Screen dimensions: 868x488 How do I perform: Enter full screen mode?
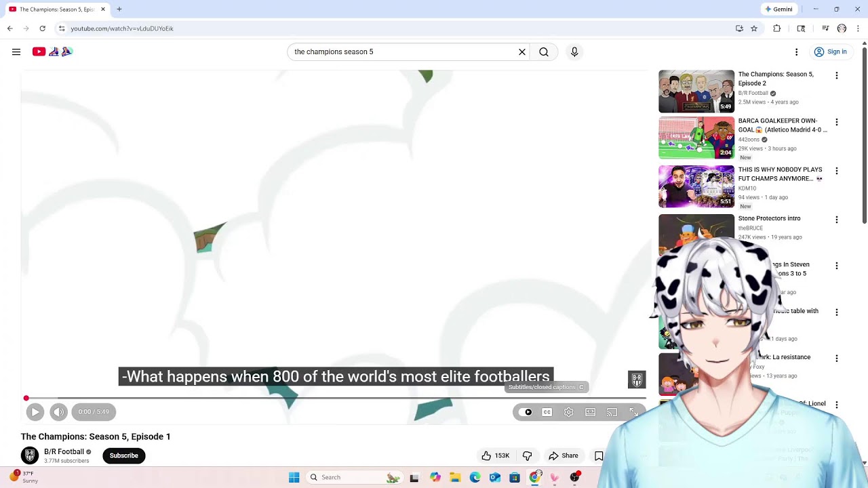pos(633,412)
